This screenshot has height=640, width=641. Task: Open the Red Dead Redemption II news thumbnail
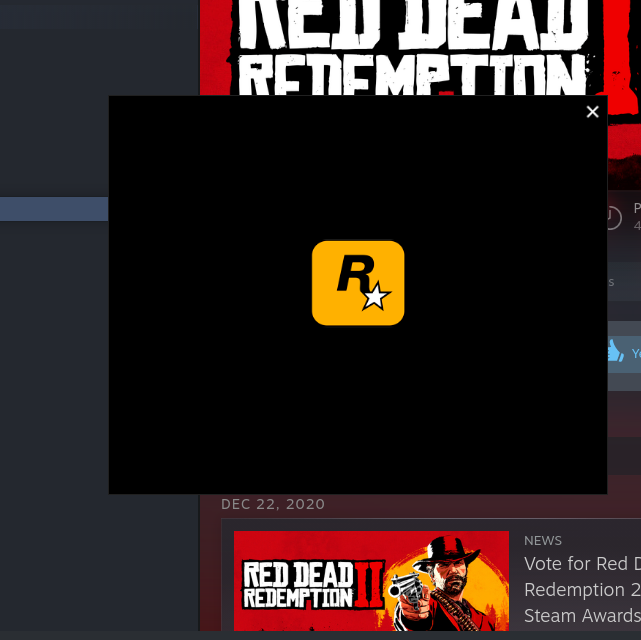[371, 580]
